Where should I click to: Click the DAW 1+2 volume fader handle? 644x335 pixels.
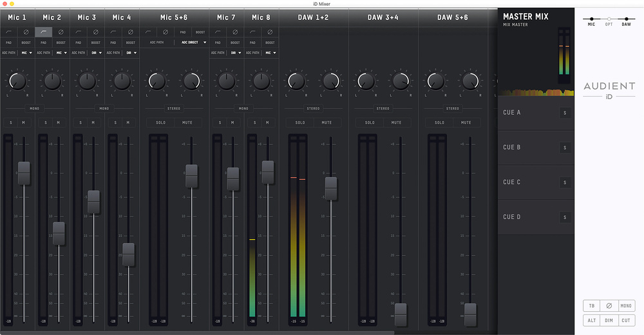[331, 188]
